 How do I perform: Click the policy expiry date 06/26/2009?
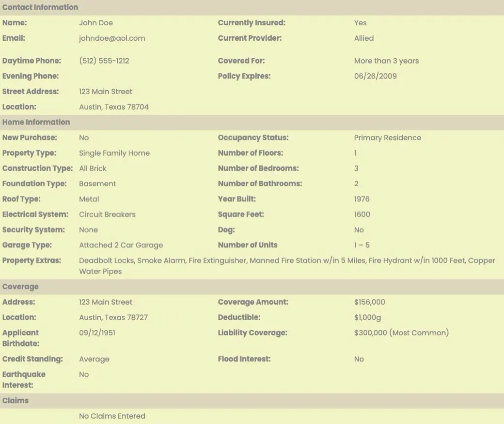coord(376,76)
